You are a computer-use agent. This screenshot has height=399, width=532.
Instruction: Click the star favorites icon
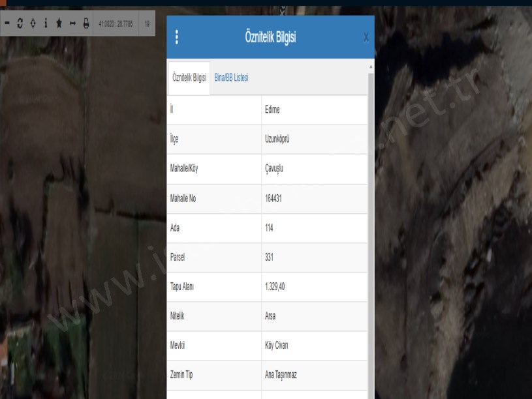click(x=65, y=23)
